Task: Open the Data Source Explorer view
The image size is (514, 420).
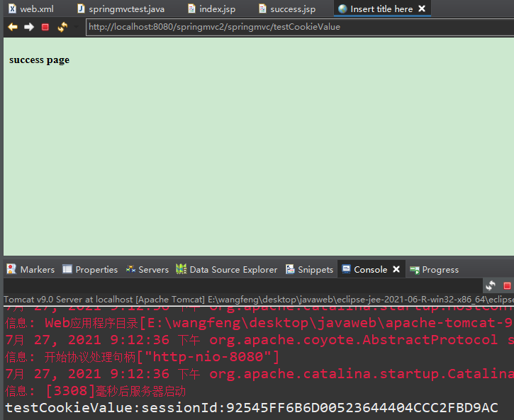Action: [226, 269]
